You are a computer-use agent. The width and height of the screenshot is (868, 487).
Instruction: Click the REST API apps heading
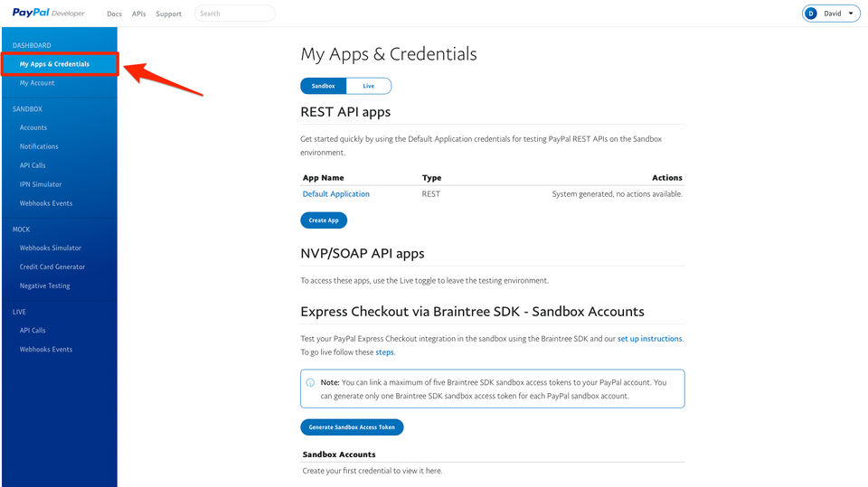(x=345, y=112)
